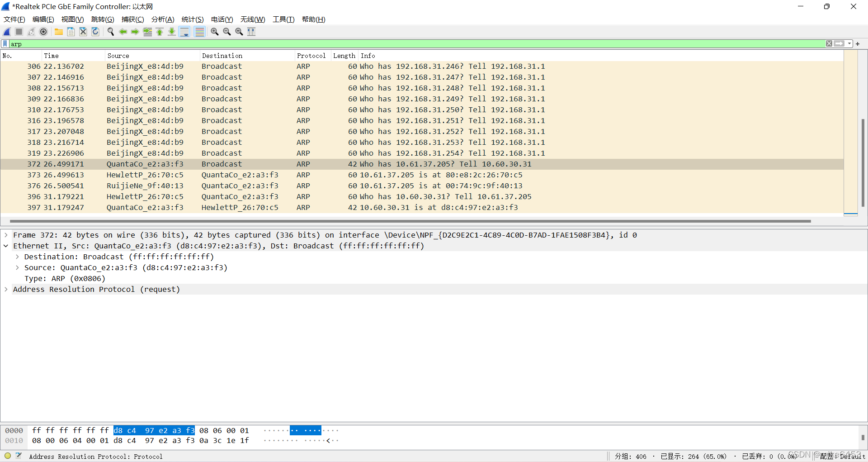Select packet 376 from RuijieNe
The width and height of the screenshot is (868, 462).
click(422, 186)
